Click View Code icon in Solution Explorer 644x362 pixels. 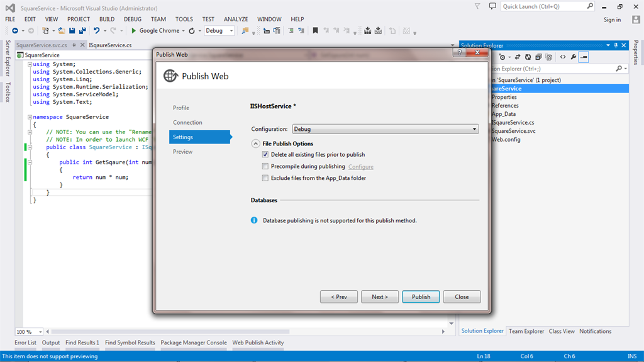click(563, 57)
